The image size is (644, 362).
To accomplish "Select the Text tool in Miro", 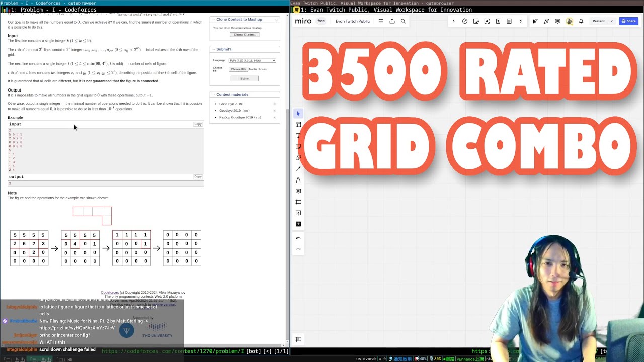I will [x=298, y=136].
